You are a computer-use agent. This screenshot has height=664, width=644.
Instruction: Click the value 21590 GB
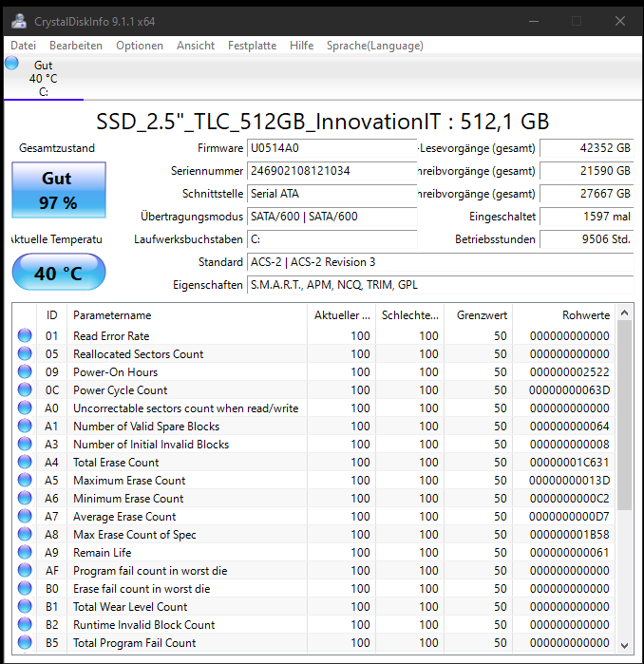[587, 171]
